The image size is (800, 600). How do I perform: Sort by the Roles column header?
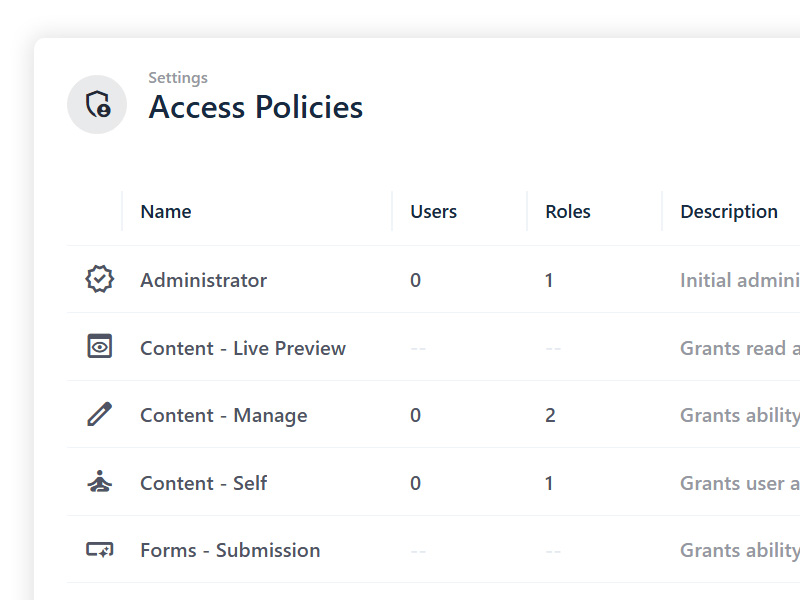pyautogui.click(x=568, y=212)
